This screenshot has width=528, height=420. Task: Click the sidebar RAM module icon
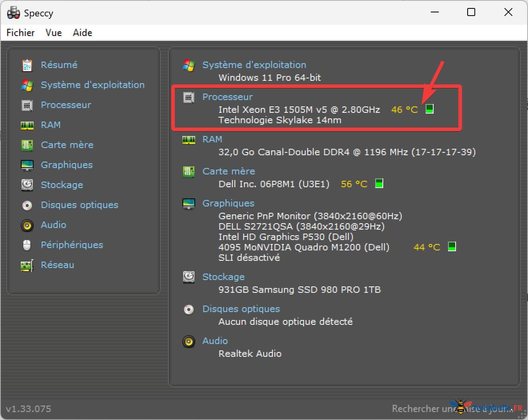(x=27, y=126)
